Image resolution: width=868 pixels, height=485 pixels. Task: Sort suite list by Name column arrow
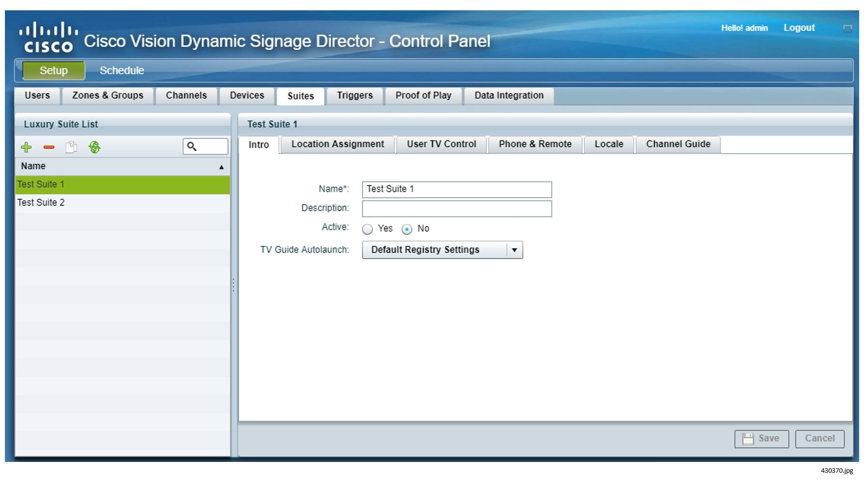tap(221, 167)
